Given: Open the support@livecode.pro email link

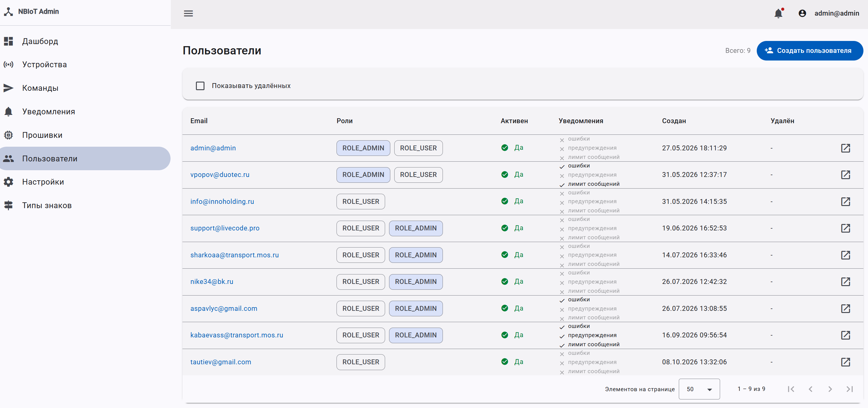Looking at the screenshot, I should pyautogui.click(x=225, y=228).
